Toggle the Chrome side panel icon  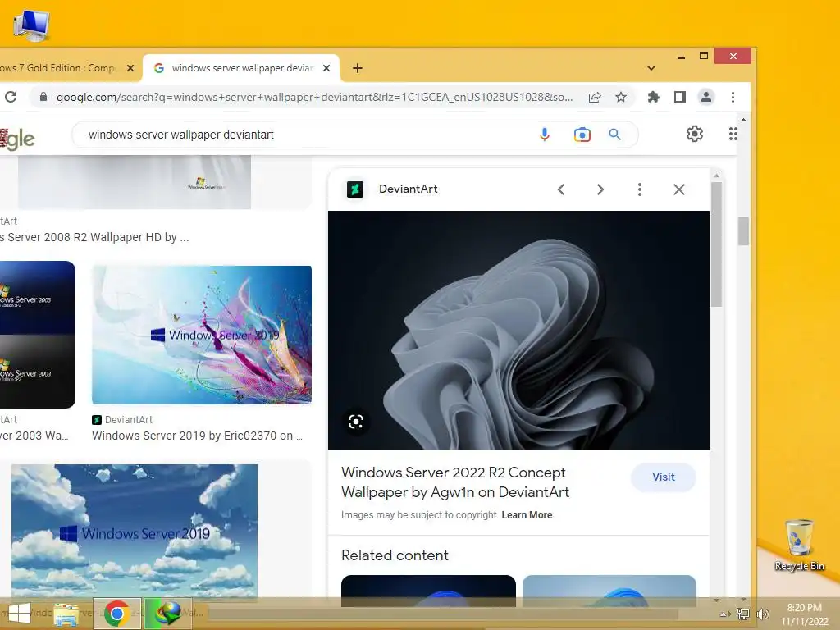coord(680,97)
